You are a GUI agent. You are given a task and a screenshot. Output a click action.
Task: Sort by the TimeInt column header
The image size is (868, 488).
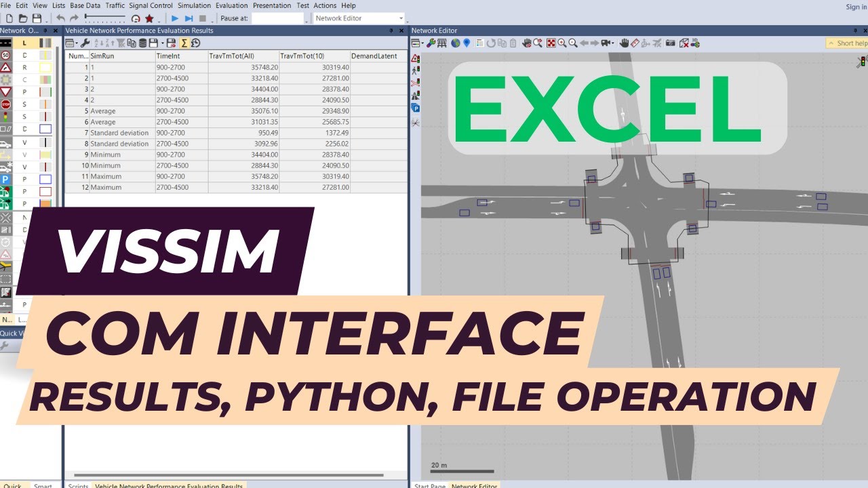pyautogui.click(x=182, y=56)
